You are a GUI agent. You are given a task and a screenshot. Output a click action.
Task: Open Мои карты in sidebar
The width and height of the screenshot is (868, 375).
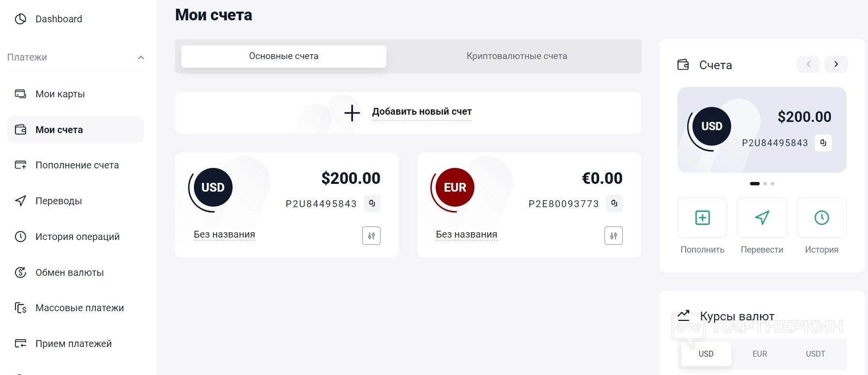[60, 94]
